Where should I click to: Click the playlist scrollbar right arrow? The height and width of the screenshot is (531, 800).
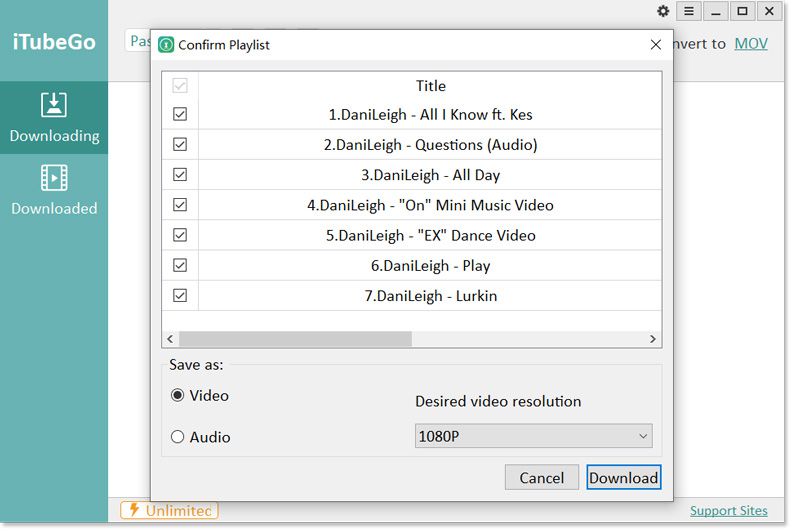coord(653,339)
